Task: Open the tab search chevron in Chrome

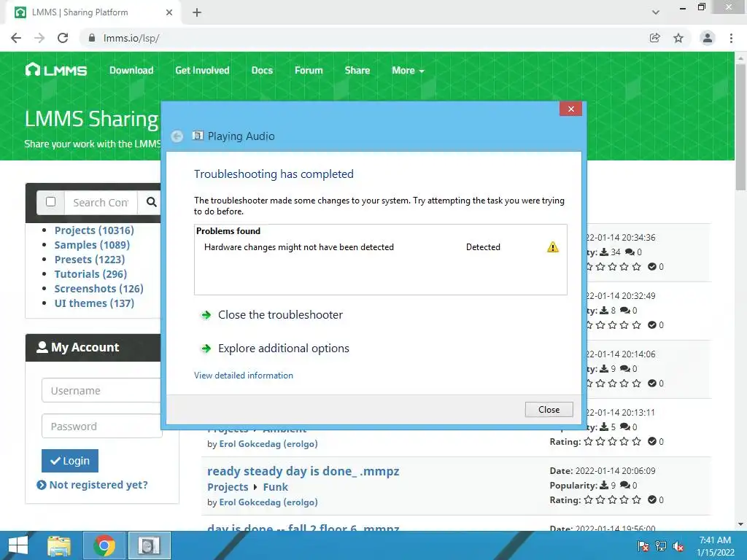Action: click(x=656, y=12)
